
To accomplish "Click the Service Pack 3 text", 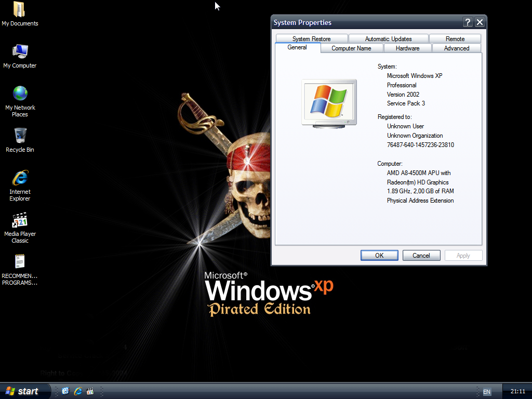I will (406, 103).
